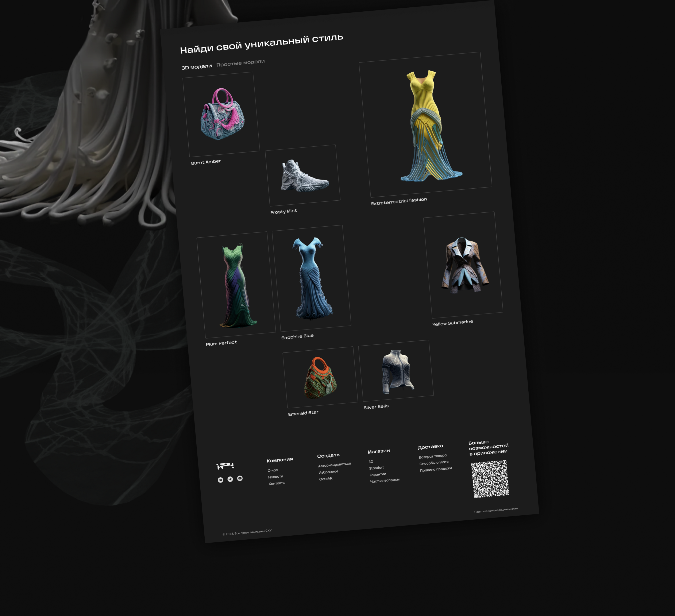675x616 pixels.
Task: Switch to the 3D модели tab
Action: pos(197,67)
